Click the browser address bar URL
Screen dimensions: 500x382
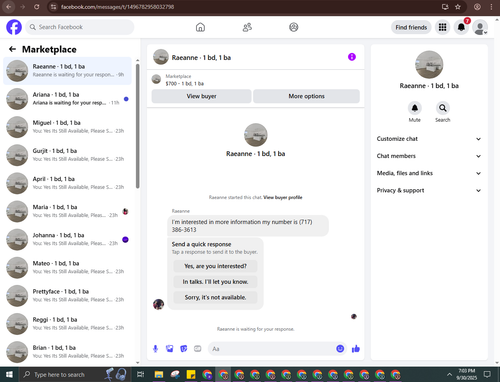(117, 7)
